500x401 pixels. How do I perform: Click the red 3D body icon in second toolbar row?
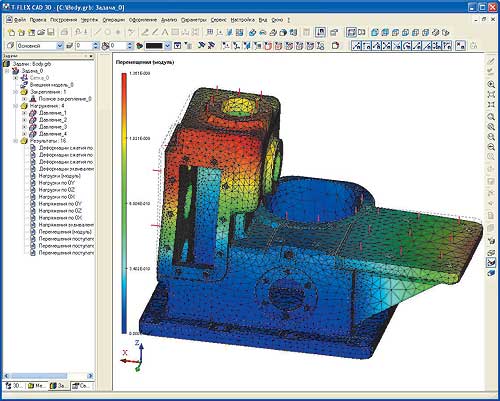click(268, 46)
